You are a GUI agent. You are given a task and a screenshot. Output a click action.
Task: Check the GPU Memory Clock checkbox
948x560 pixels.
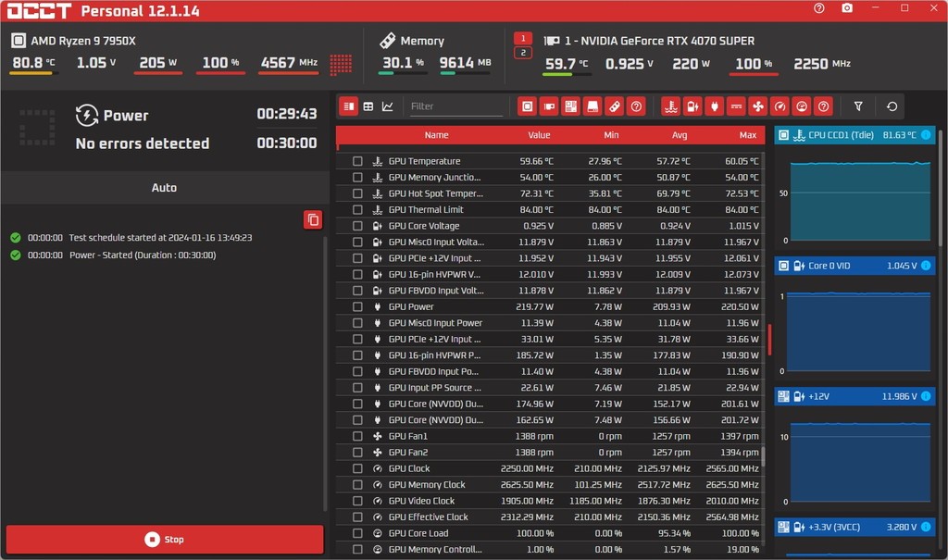coord(357,484)
